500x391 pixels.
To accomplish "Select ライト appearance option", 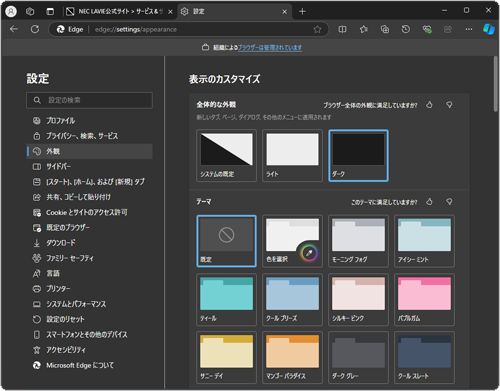I will pyautogui.click(x=292, y=156).
